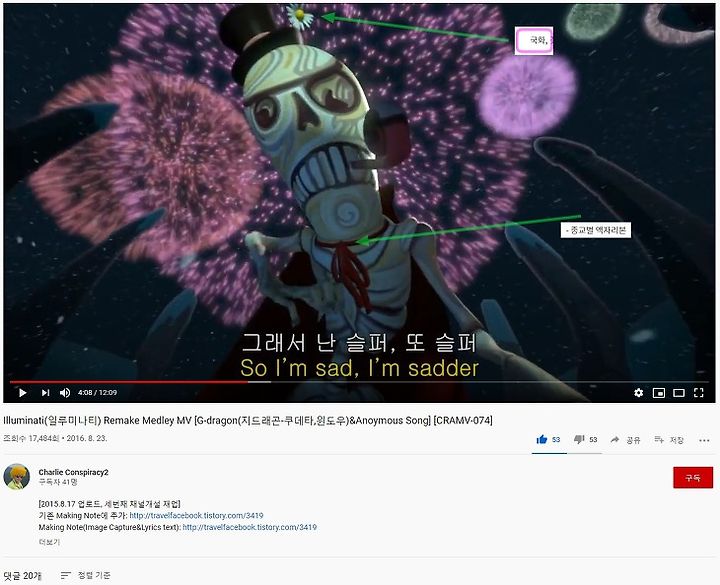Toggle theater mode view

pyautogui.click(x=679, y=393)
